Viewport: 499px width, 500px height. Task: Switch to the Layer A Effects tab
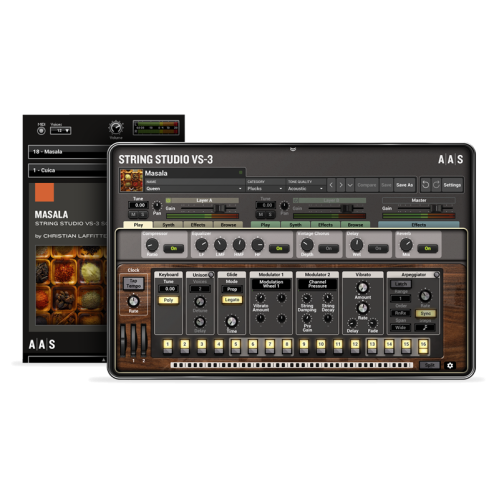198,225
